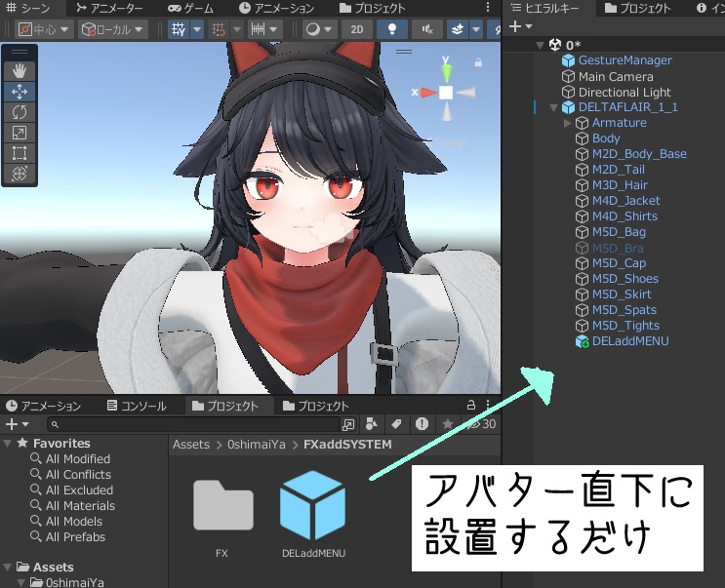This screenshot has height=588, width=725.
Task: Expand the Armature object
Action: [x=567, y=123]
